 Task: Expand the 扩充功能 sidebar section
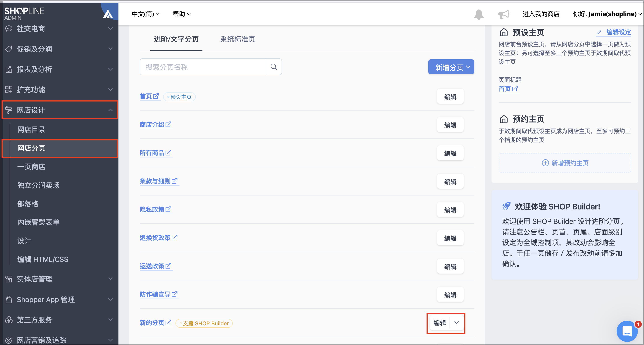pyautogui.click(x=59, y=90)
